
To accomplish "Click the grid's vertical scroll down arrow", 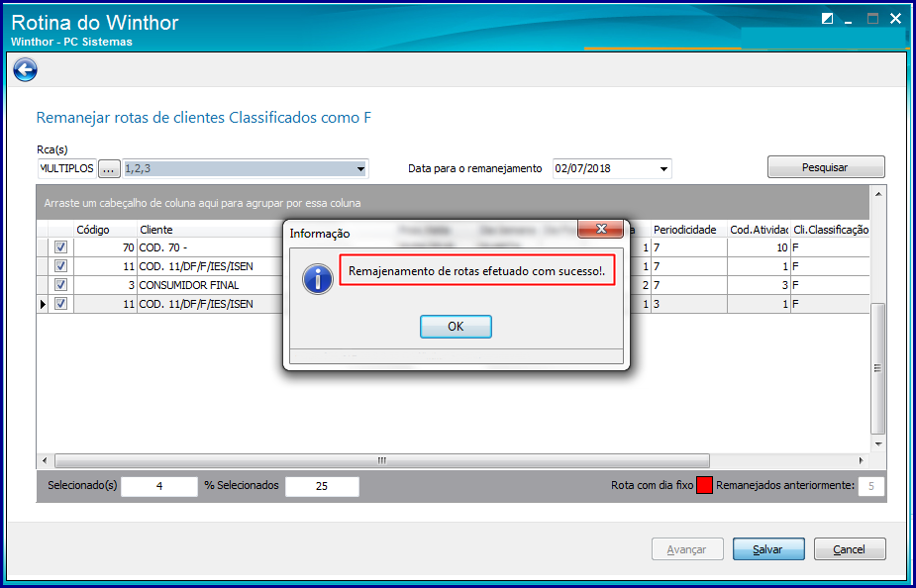I will click(878, 444).
